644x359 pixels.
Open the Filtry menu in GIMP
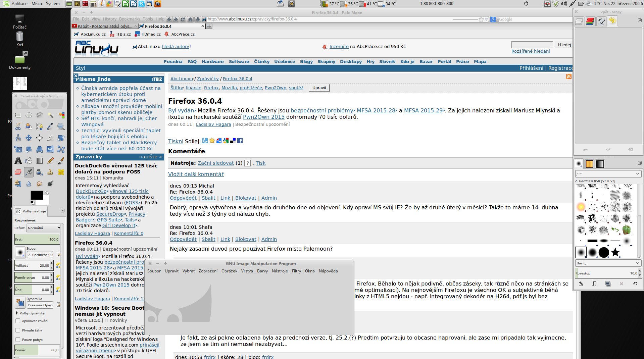click(x=296, y=271)
